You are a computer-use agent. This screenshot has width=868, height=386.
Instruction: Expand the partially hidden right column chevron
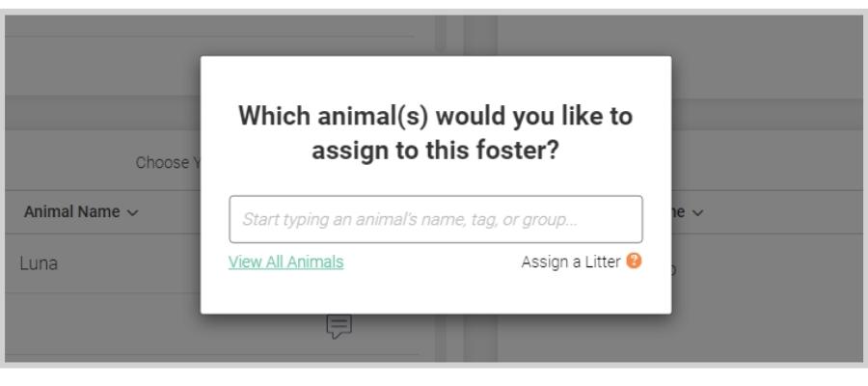pyautogui.click(x=697, y=212)
